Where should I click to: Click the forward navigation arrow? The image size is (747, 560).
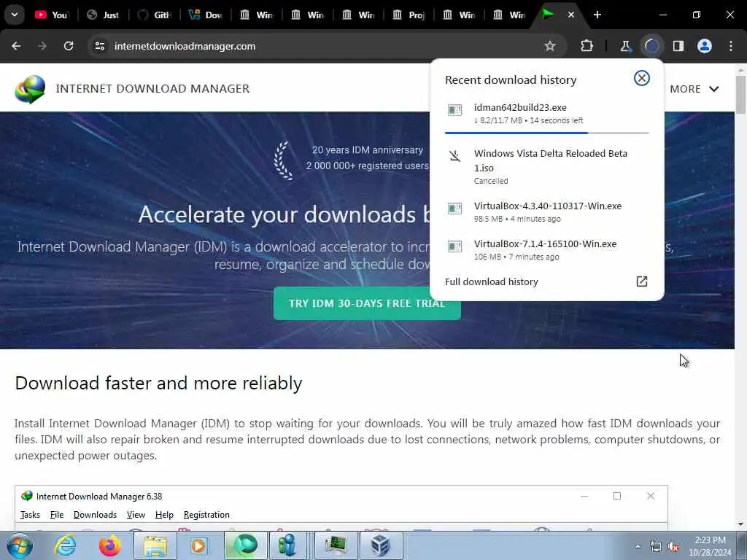[x=42, y=46]
